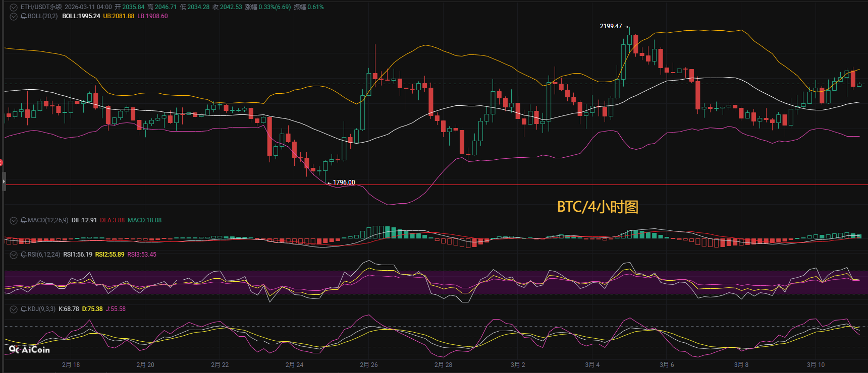868x373 pixels.
Task: Click the KDJ(9,3,3) indicator label
Action: pos(41,309)
